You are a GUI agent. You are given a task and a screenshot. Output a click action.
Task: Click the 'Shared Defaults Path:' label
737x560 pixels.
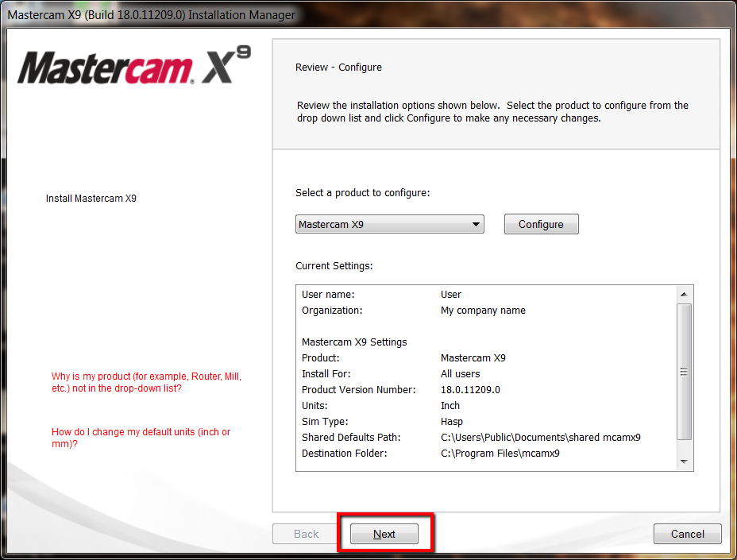pyautogui.click(x=351, y=438)
